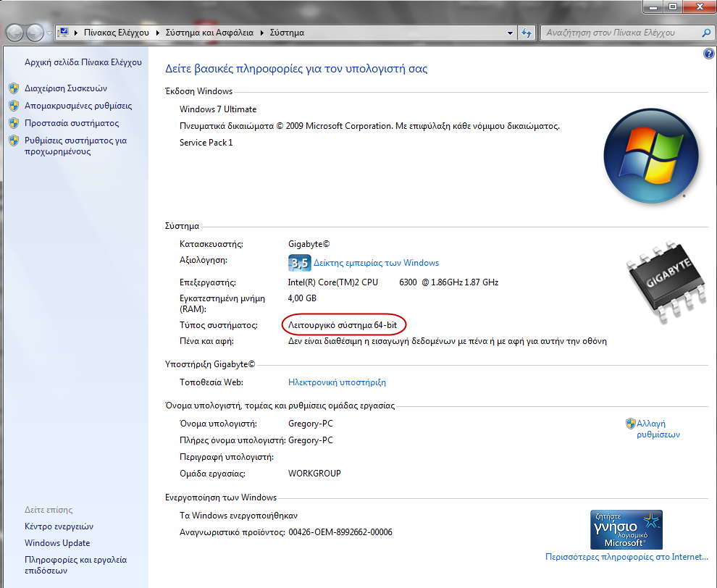717x588 pixels.
Task: Open Πληροφορίες και εργαλεία επιδόσεων link
Action: click(75, 565)
